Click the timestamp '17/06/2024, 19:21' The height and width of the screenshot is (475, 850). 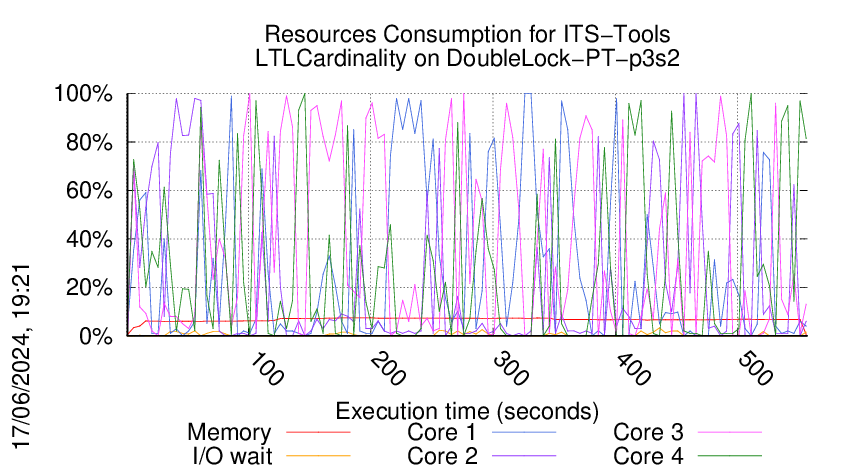click(21, 356)
